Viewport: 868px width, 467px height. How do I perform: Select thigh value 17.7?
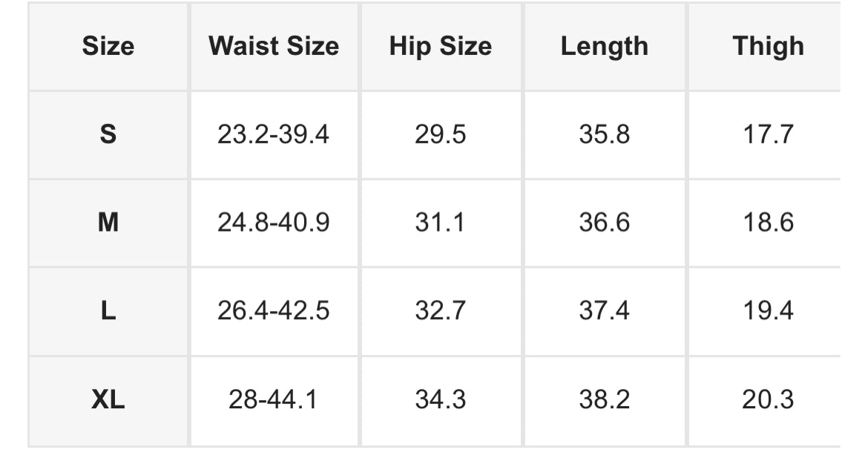tap(768, 134)
